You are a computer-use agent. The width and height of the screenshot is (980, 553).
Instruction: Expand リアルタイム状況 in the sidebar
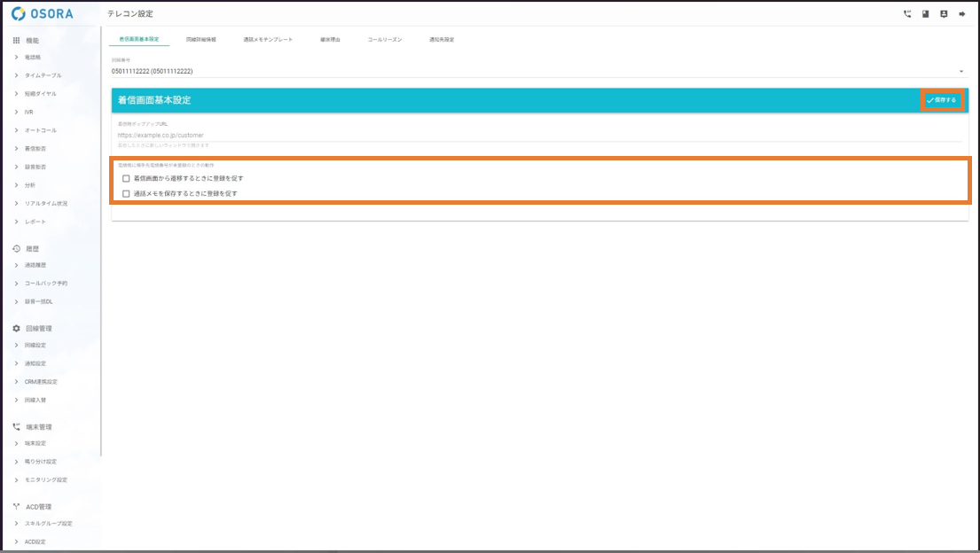(x=45, y=204)
